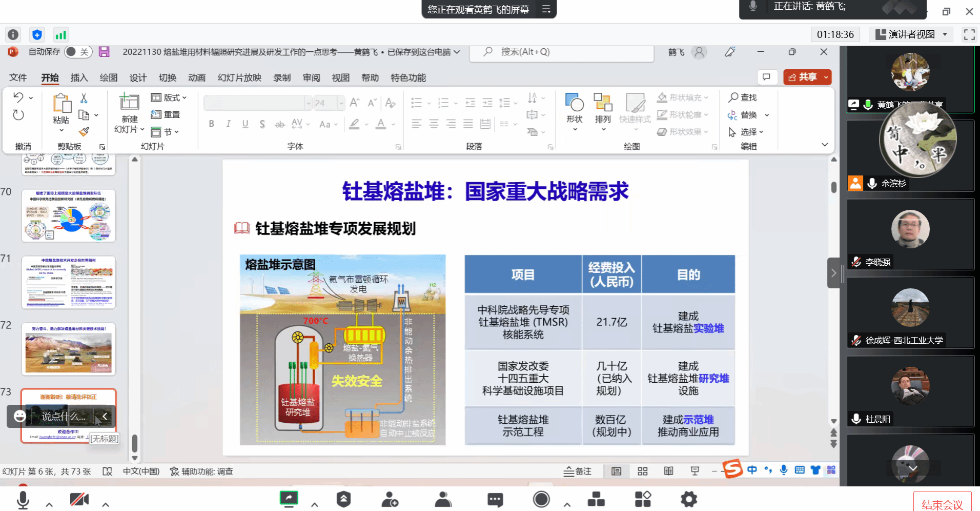Select slide 72 thumbnail

69,349
